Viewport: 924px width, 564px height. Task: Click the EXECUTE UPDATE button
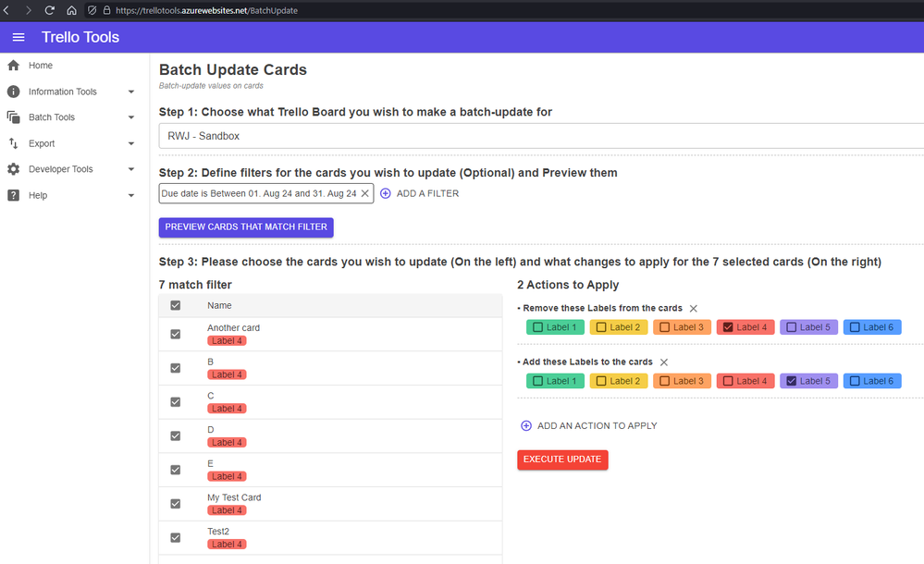tap(562, 460)
